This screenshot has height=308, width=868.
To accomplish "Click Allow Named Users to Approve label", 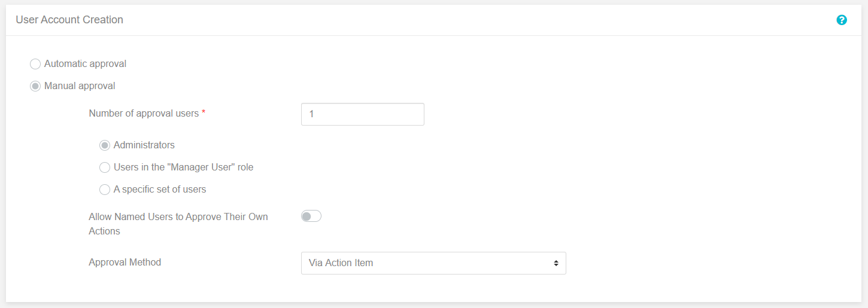I will [x=178, y=224].
